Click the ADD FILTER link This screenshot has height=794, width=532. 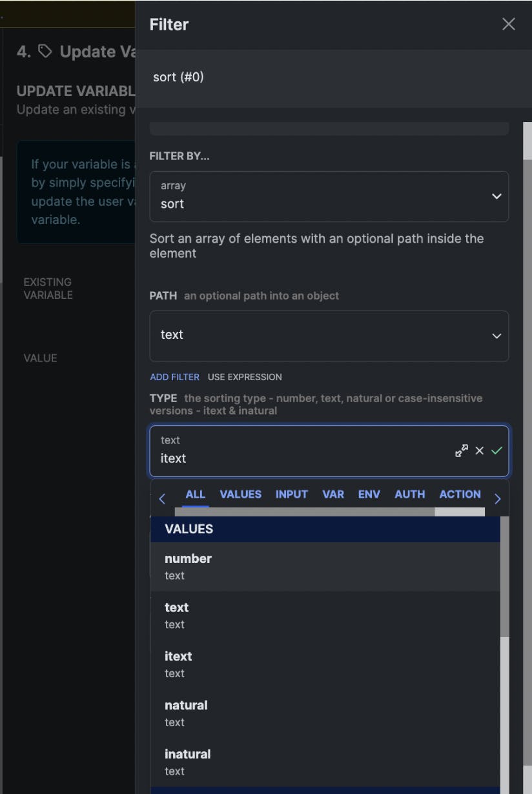click(x=174, y=377)
